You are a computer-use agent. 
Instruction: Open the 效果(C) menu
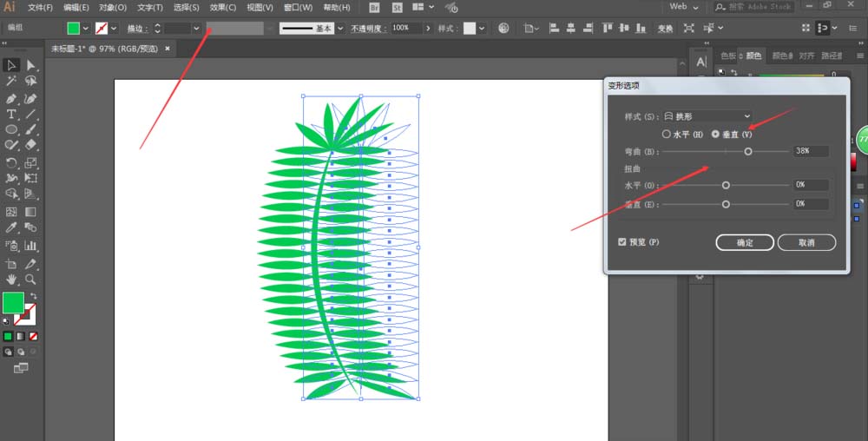pos(222,7)
